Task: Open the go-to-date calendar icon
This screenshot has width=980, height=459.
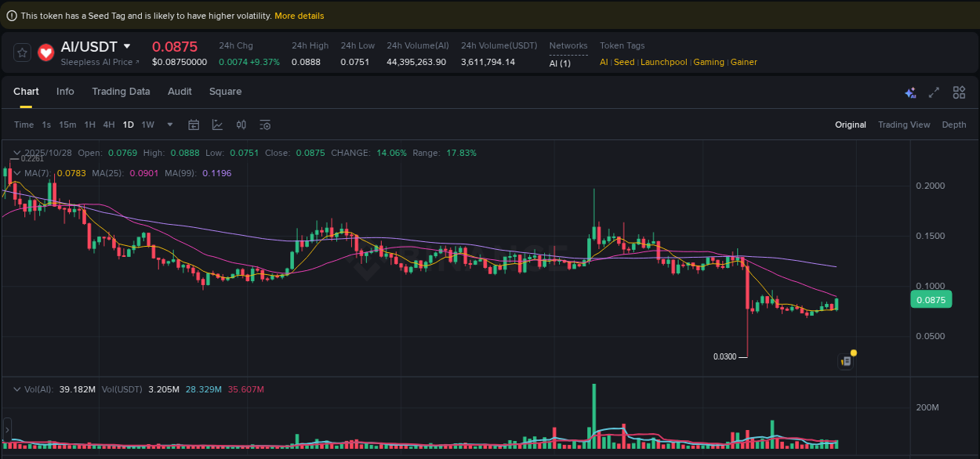Action: (194, 124)
